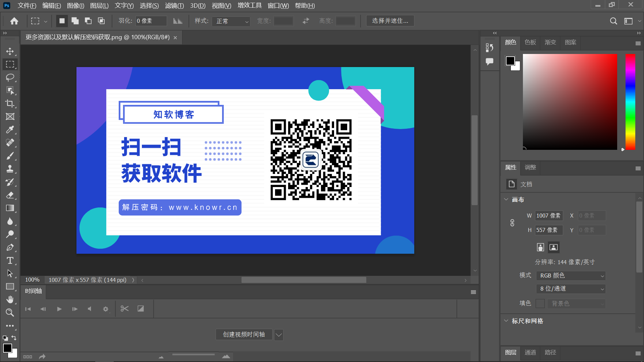
Task: Click the canvas width field 1007 像素
Action: click(x=549, y=216)
